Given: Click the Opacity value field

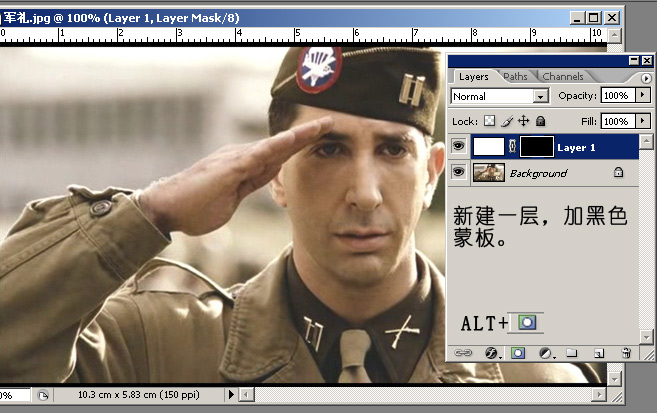Looking at the screenshot, I should pos(618,96).
